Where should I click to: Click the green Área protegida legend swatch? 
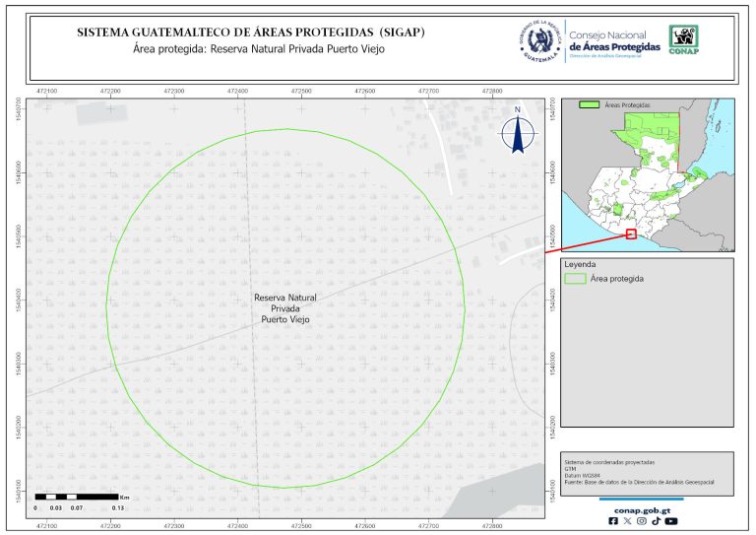(575, 279)
